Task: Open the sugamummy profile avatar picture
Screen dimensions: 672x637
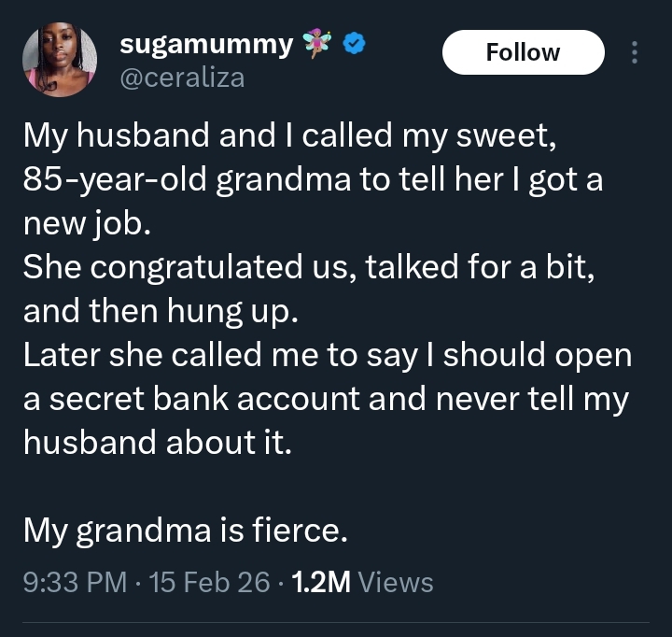Action: [60, 61]
